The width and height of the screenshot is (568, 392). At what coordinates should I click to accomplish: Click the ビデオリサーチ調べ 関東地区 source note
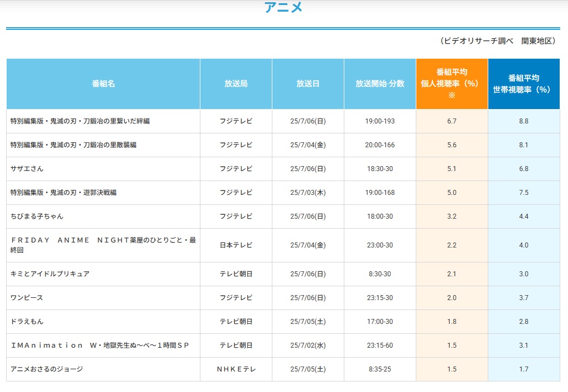(x=498, y=42)
